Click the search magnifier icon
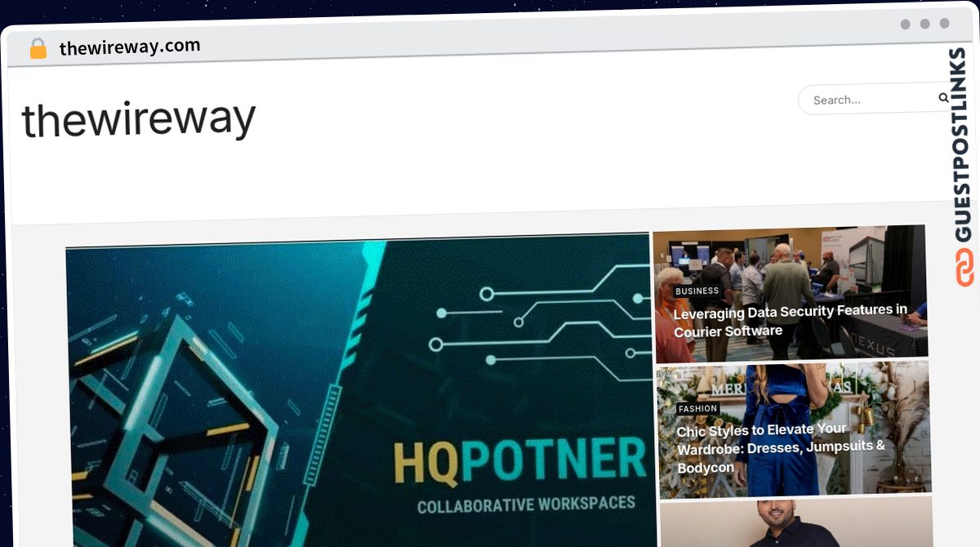 coord(943,98)
